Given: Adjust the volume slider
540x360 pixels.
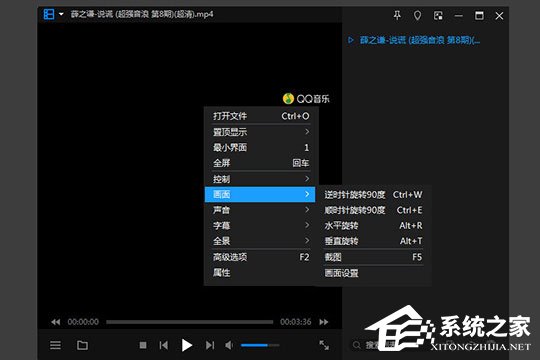Looking at the screenshot, I should pyautogui.click(x=260, y=345).
